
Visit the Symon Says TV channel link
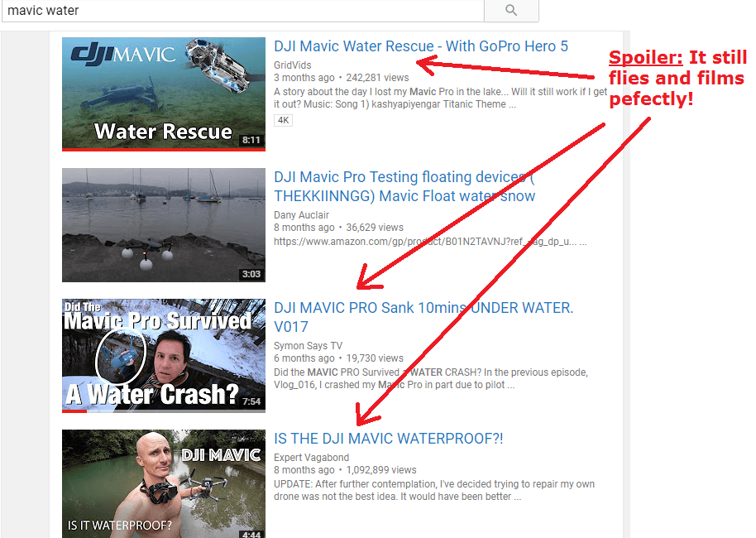[308, 346]
